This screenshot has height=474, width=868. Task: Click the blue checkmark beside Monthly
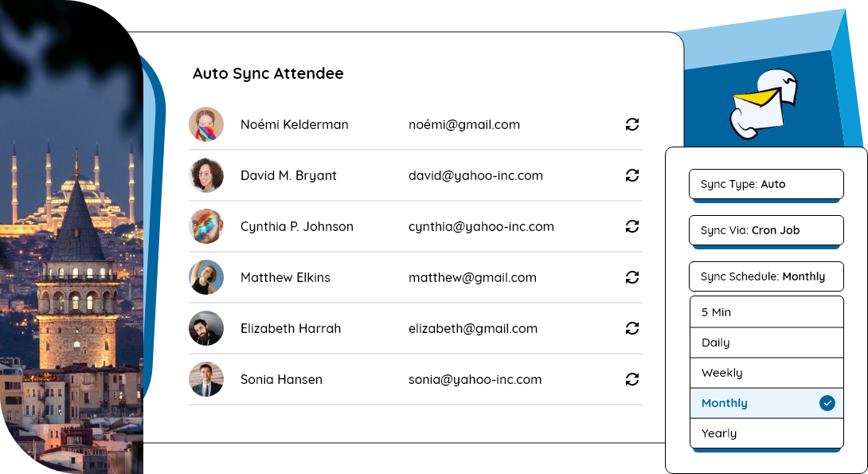[827, 403]
